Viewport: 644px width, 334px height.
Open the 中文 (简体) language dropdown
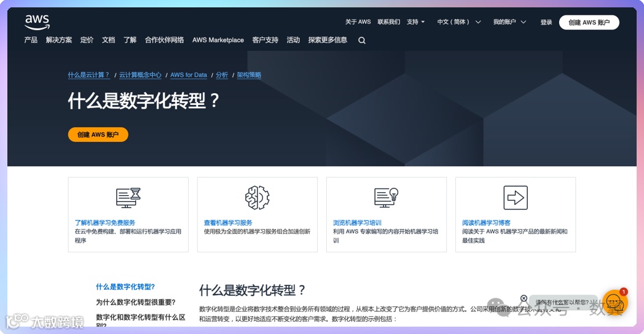(x=459, y=21)
